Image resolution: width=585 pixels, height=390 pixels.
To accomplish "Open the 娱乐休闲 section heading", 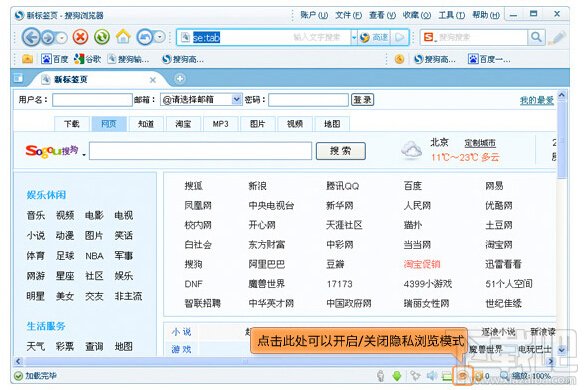I will [x=46, y=195].
